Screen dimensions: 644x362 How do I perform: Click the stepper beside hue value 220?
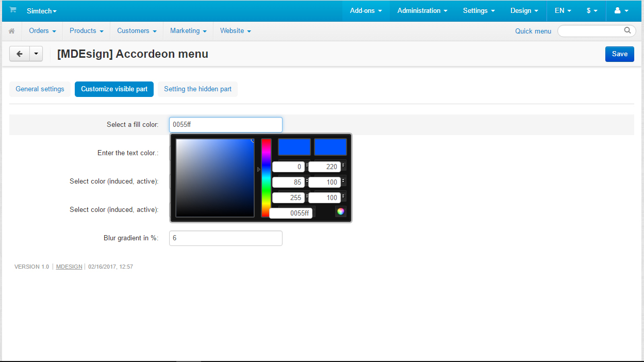click(x=343, y=166)
